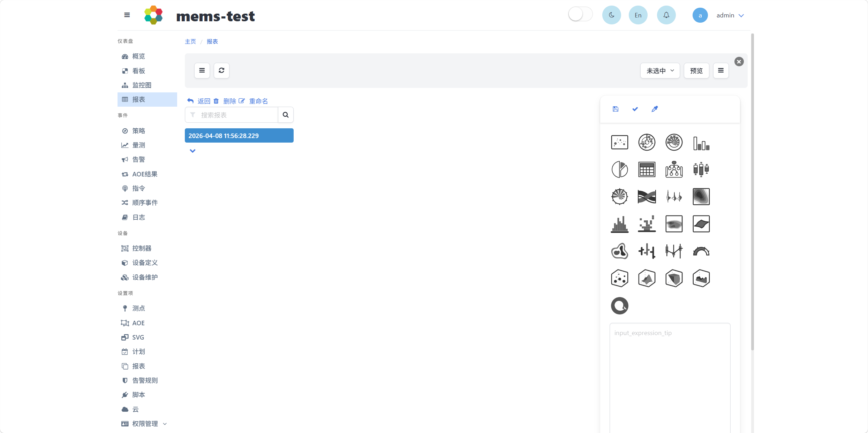Click the expression input text area
Screen dimensions: 868x433
670,378
